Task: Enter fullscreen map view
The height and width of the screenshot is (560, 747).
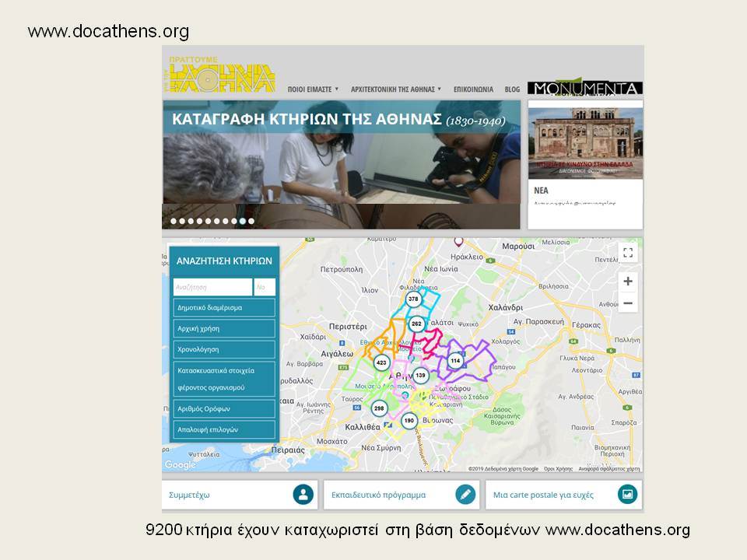Action: click(628, 253)
